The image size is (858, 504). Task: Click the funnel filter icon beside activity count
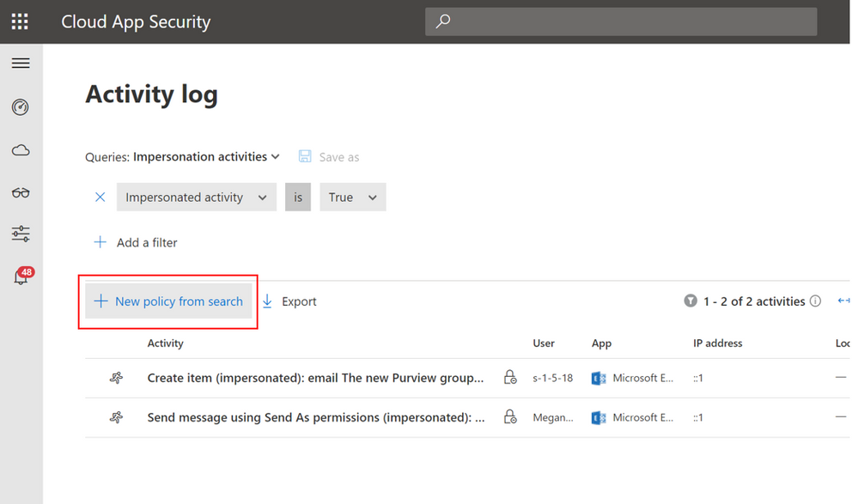click(690, 301)
